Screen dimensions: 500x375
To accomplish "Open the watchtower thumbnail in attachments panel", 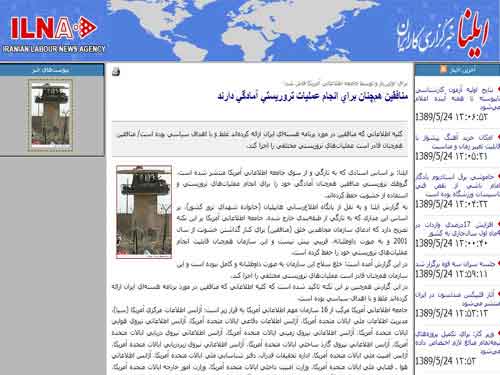I will click(x=50, y=115).
